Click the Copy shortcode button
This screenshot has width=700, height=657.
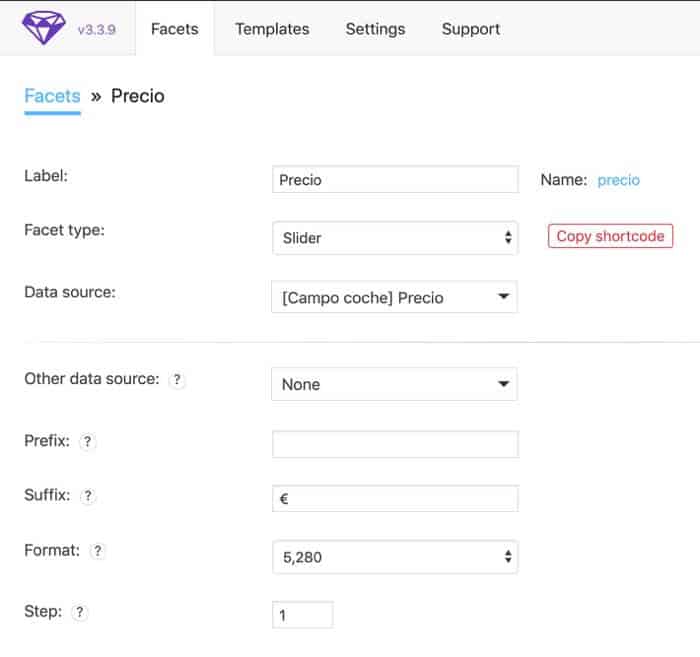point(610,236)
